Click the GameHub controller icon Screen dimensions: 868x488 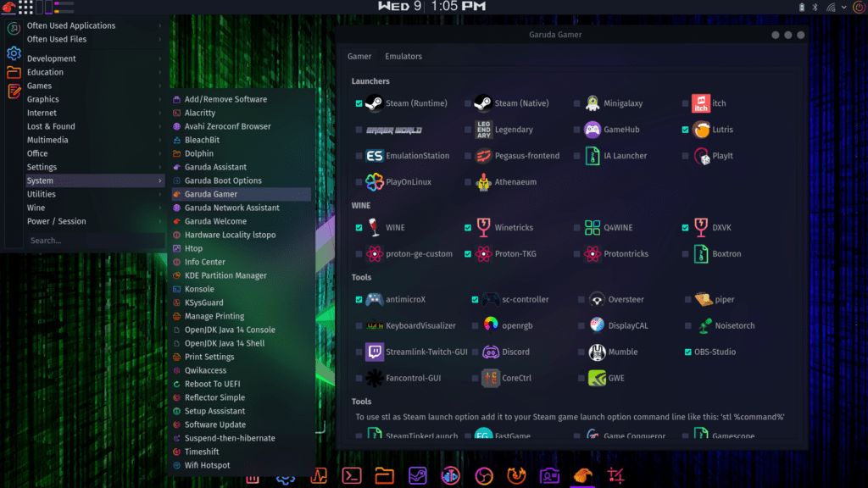point(593,130)
